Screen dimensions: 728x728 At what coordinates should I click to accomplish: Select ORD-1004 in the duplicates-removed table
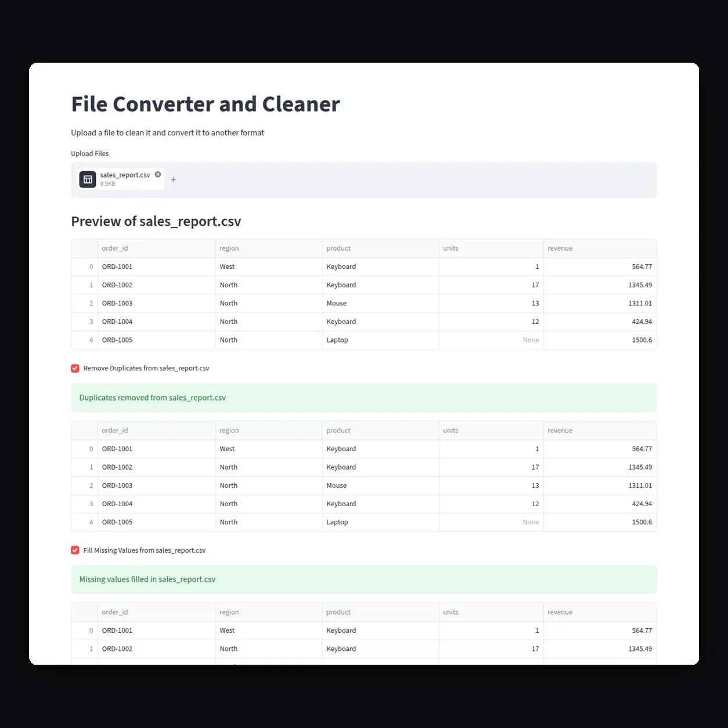pos(156,504)
